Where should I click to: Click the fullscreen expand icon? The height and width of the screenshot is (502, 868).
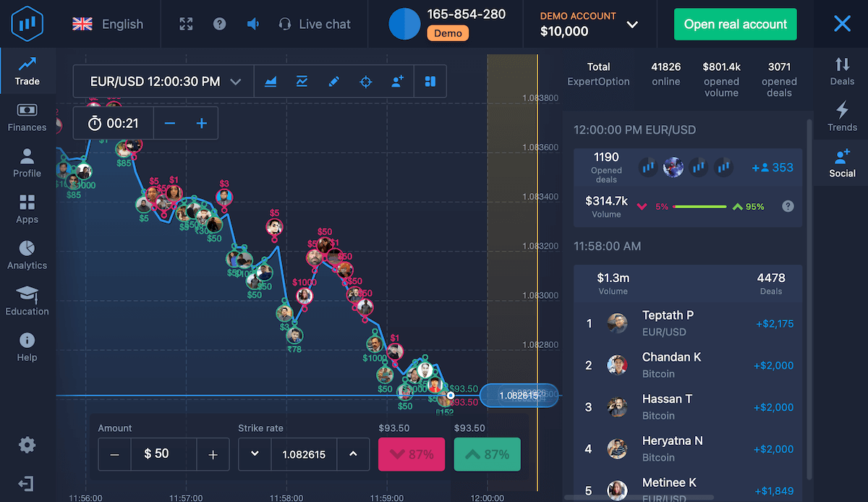click(x=186, y=24)
